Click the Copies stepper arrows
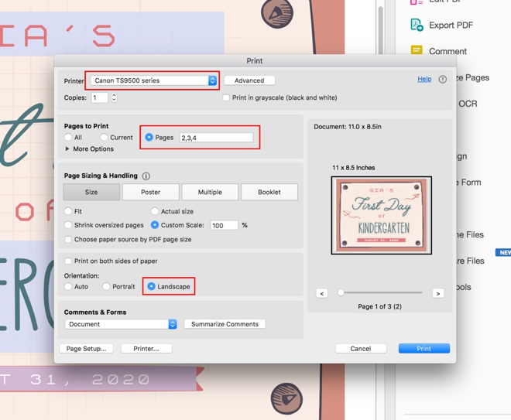511x420 pixels. (x=114, y=97)
